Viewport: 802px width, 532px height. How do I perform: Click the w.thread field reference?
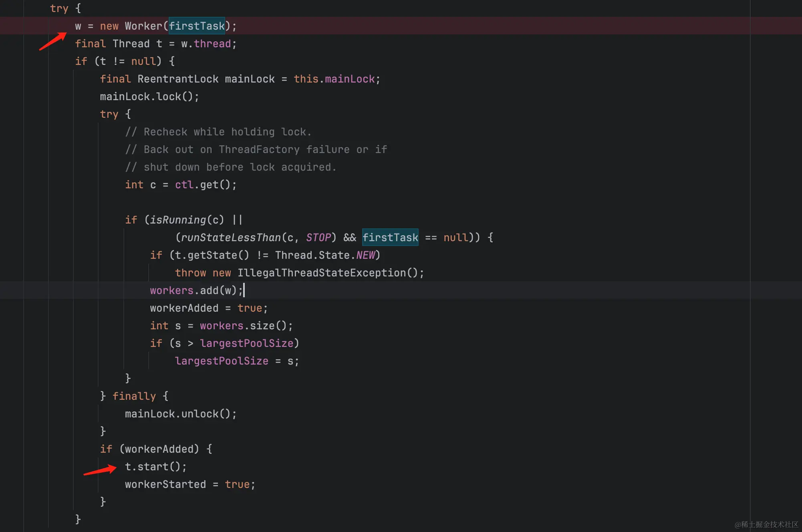pos(206,44)
